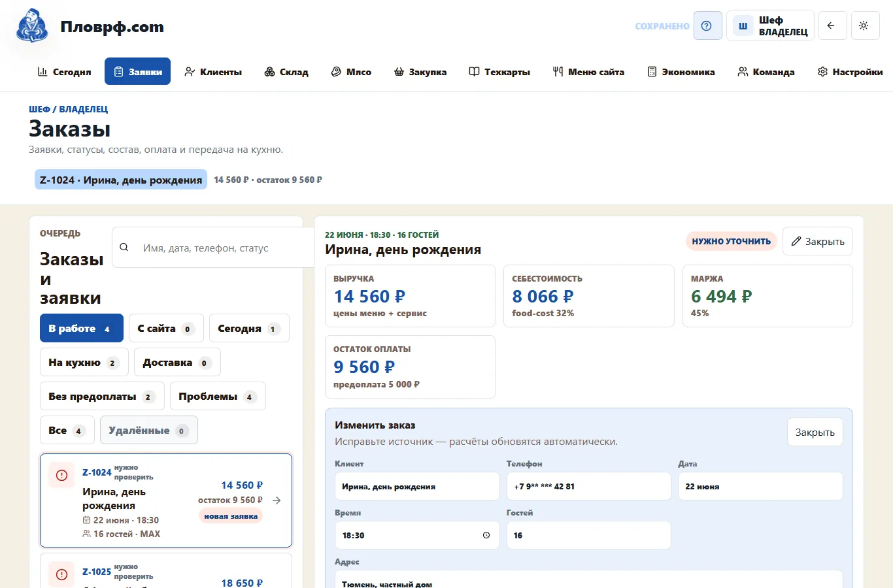Screen dimensions: 893x588
Task: Click the НУЖНО УТОЧНИТЬ status badge
Action: (731, 241)
